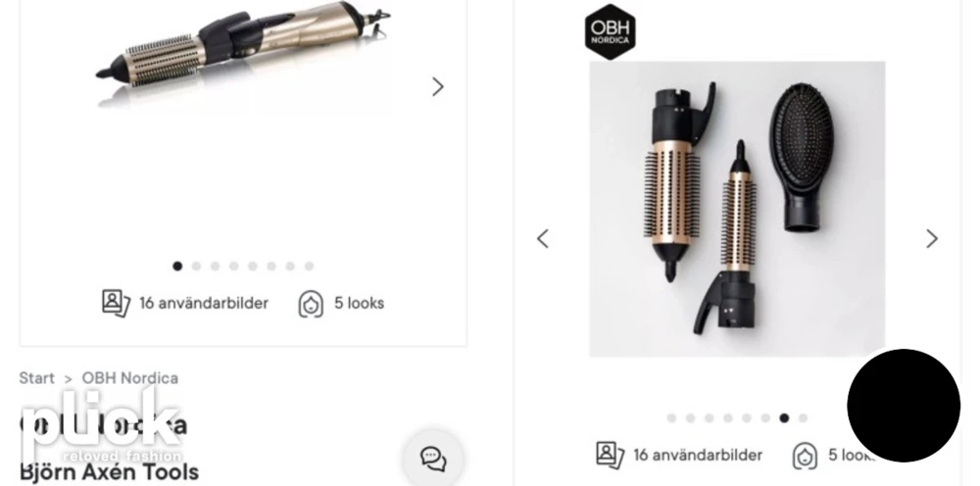The height and width of the screenshot is (486, 980).
Task: Select last dot in right carousel pagination
Action: (803, 418)
